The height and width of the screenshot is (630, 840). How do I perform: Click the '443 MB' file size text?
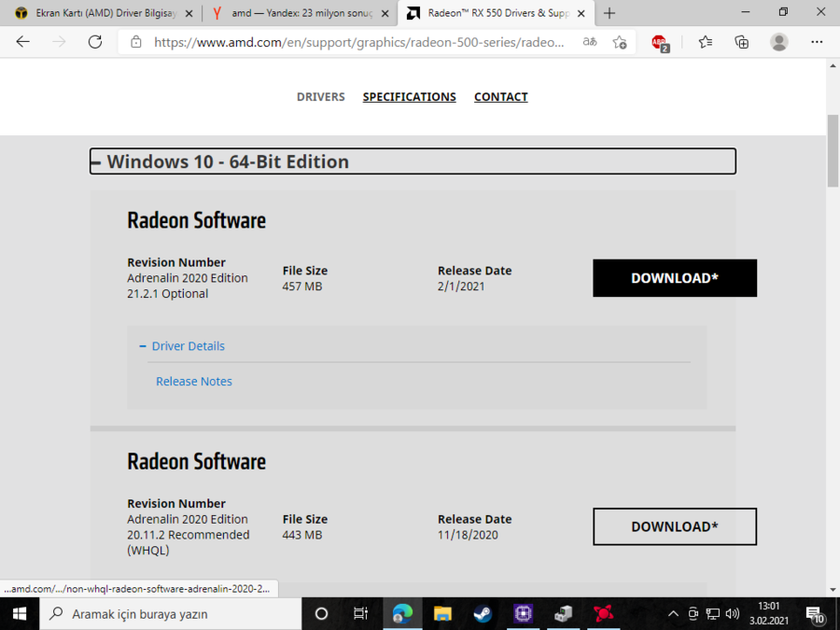point(302,535)
